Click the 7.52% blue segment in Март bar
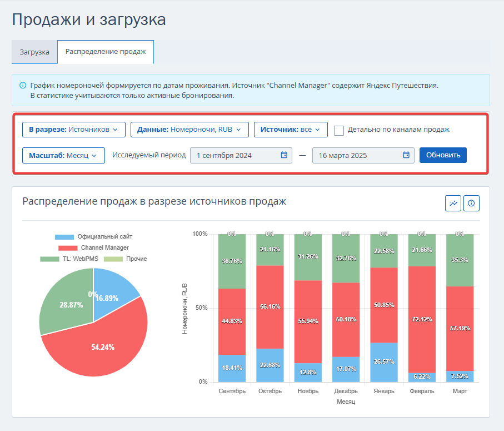Screen dimensions: 504x431 (460, 376)
